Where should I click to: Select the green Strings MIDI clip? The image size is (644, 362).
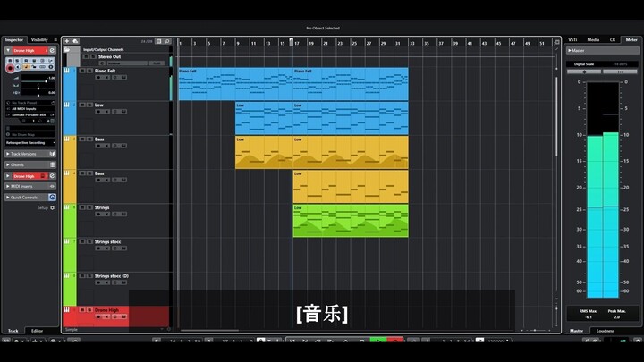coord(351,221)
